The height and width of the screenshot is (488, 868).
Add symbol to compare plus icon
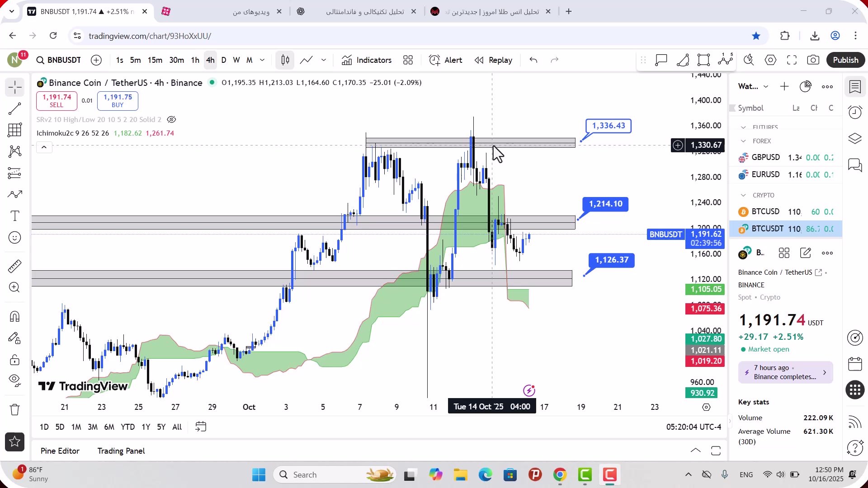tap(96, 60)
